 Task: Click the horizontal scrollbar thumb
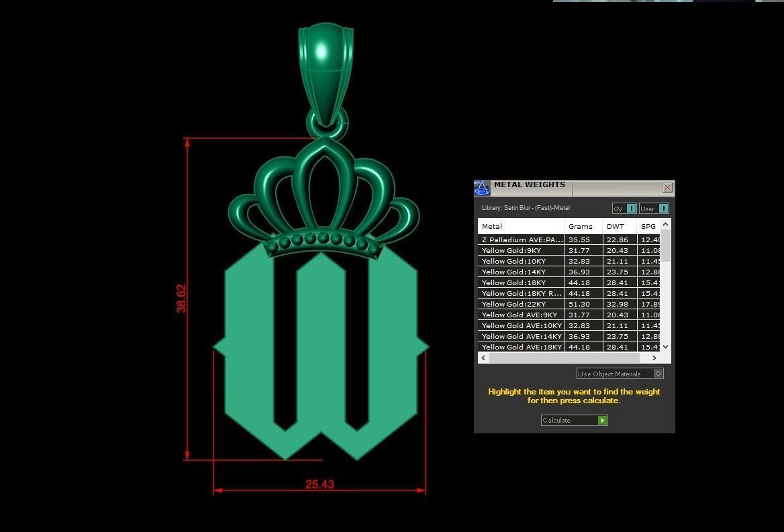(564, 358)
